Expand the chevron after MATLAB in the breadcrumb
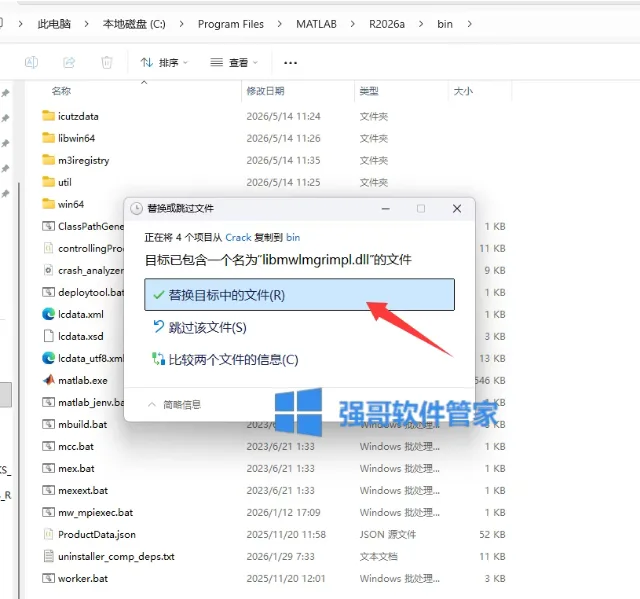 353,24
